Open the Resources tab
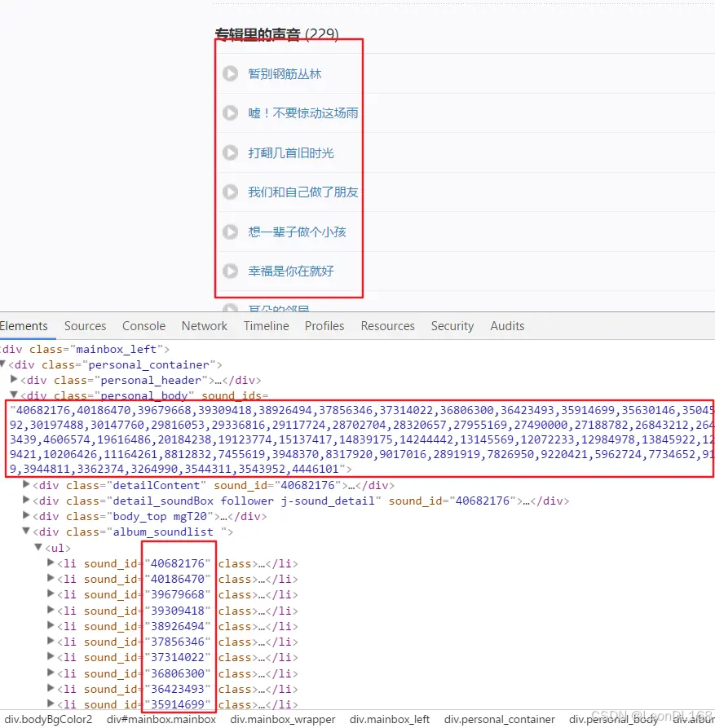 tap(388, 326)
